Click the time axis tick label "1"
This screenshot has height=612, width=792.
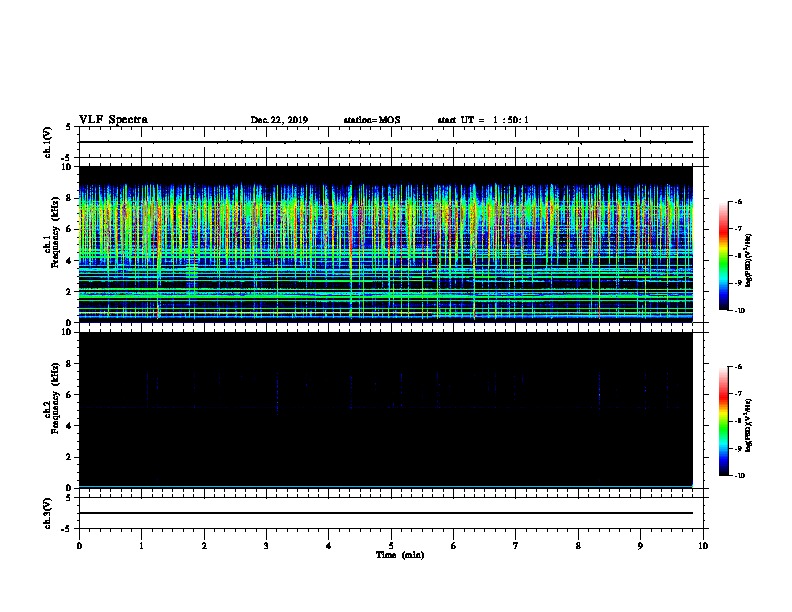(141, 546)
